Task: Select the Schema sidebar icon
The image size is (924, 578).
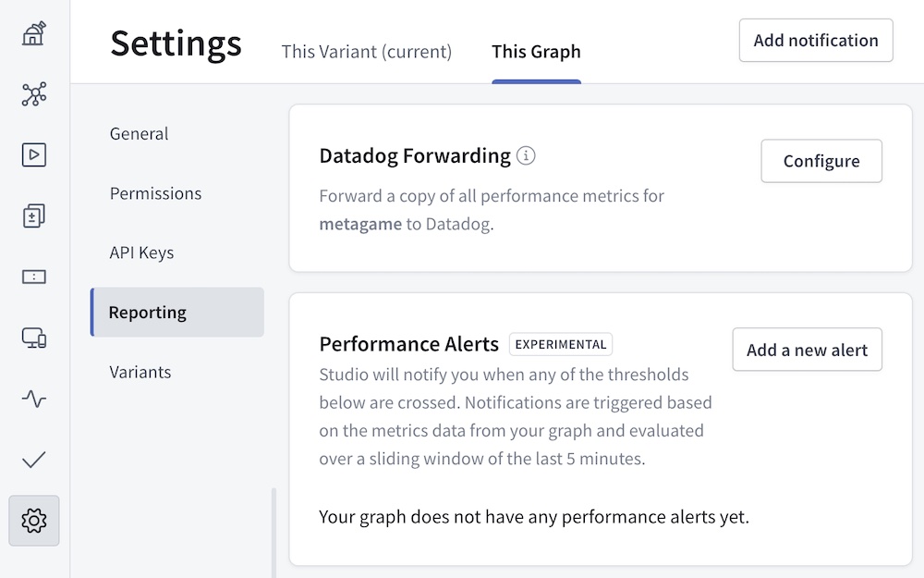Action: (x=34, y=93)
